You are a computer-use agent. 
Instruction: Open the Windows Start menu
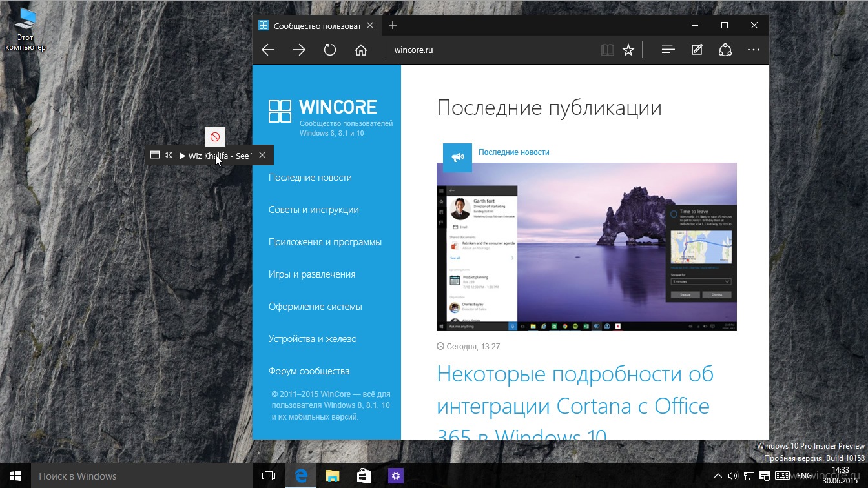pos(15,476)
